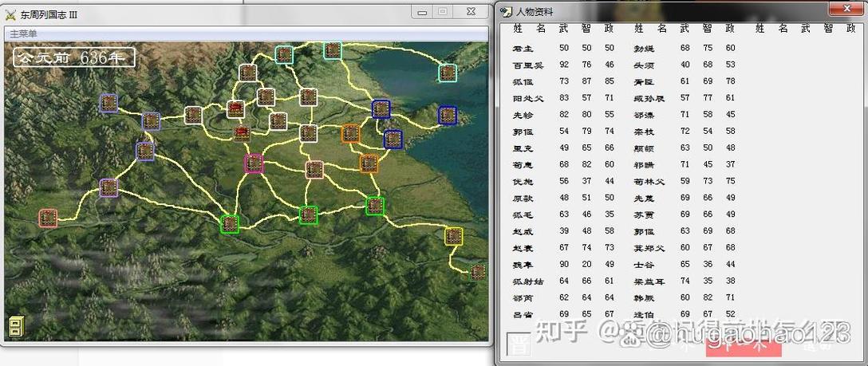The image size is (868, 366).
Task: Select the northernmost inland dark-blue city
Action: pyautogui.click(x=381, y=109)
